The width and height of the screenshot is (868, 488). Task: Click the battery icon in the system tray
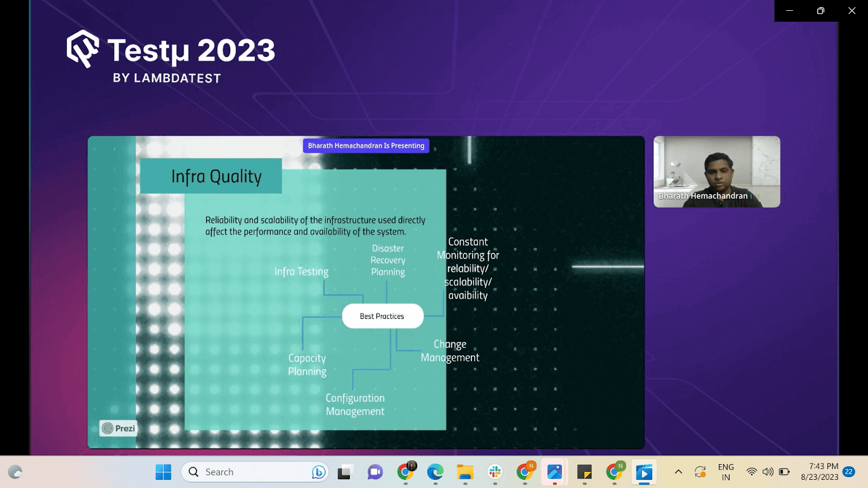click(783, 472)
